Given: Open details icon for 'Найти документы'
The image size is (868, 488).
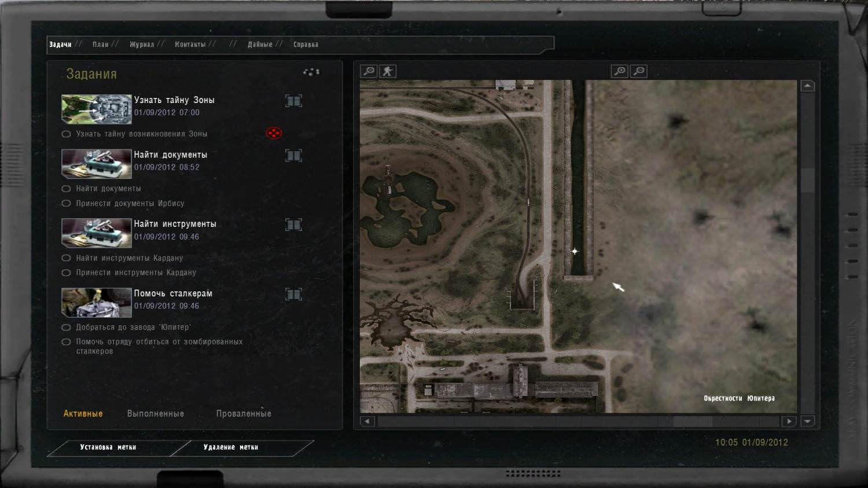Looking at the screenshot, I should (293, 155).
